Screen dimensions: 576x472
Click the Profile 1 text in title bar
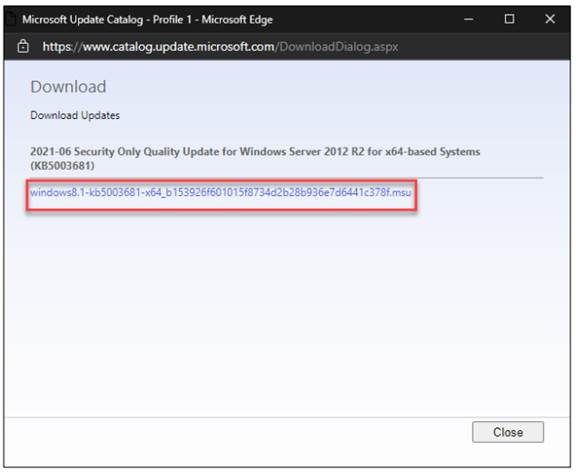[172, 19]
